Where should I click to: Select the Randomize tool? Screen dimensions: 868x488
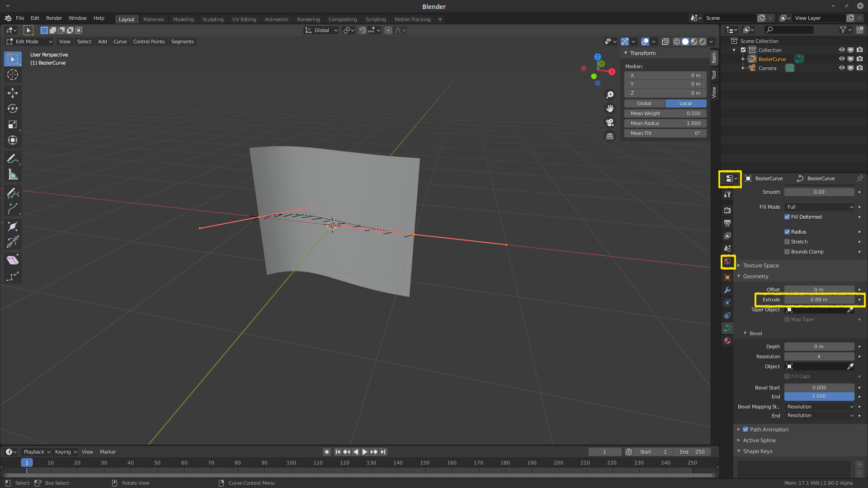pos(13,276)
